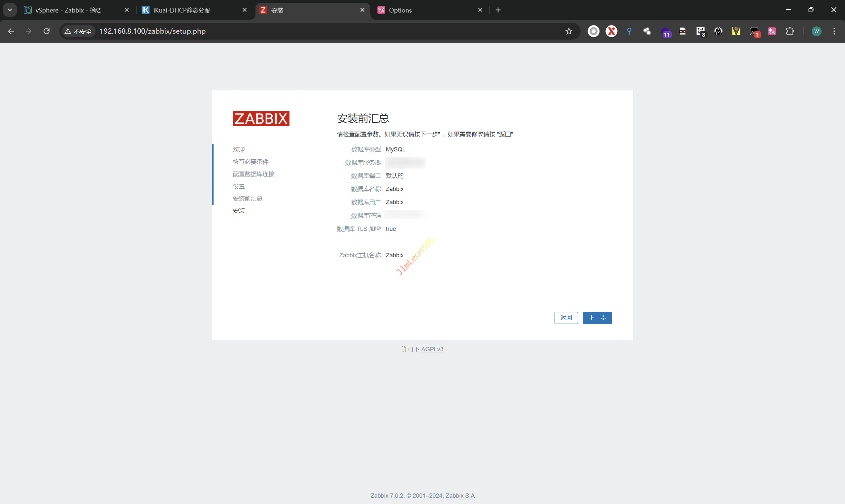
Task: Open the Extensions puzzle icon
Action: point(790,31)
